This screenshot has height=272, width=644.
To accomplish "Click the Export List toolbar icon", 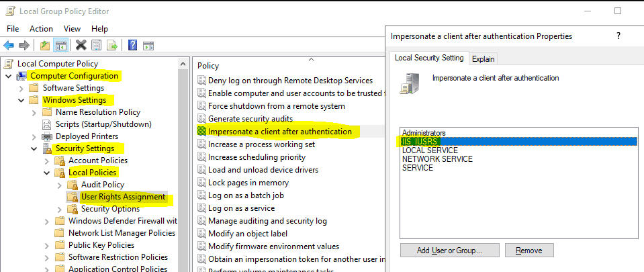I will click(112, 45).
